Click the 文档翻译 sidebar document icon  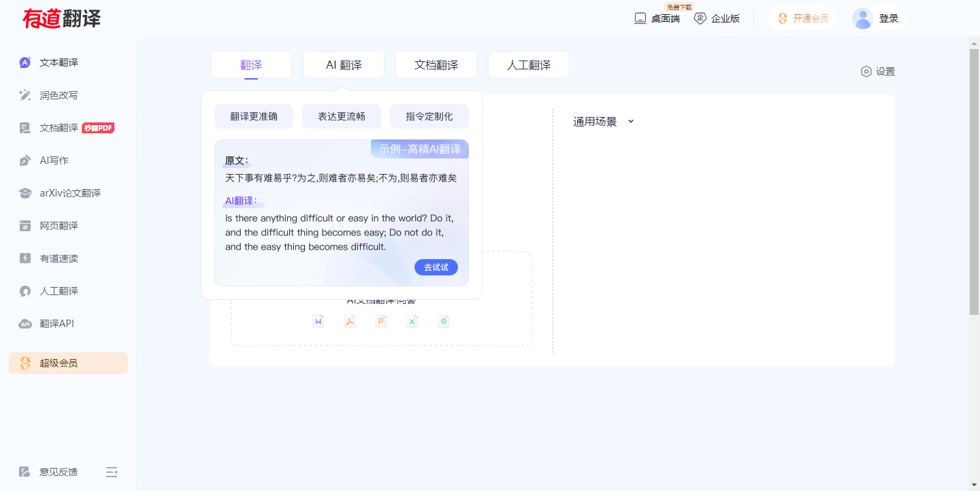[25, 128]
